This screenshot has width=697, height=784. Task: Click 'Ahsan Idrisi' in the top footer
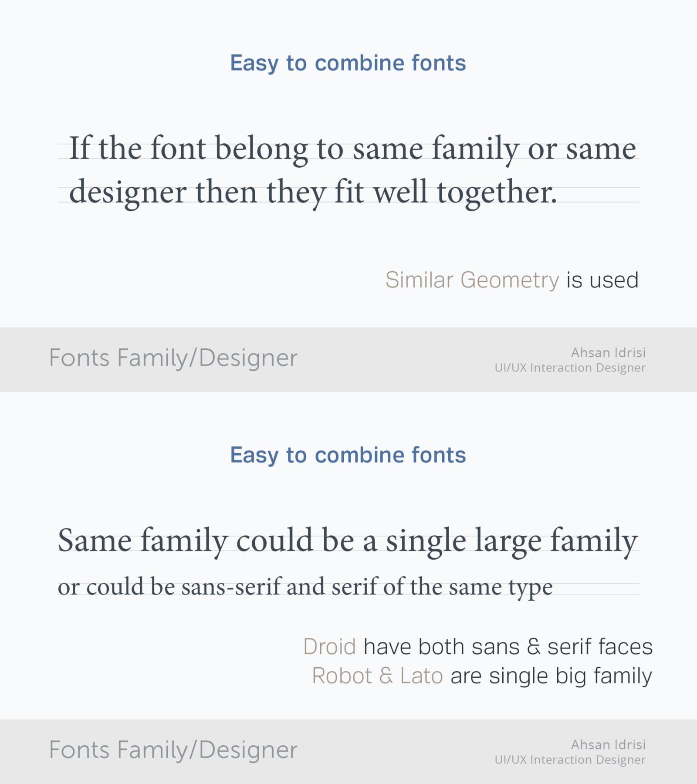pos(608,352)
